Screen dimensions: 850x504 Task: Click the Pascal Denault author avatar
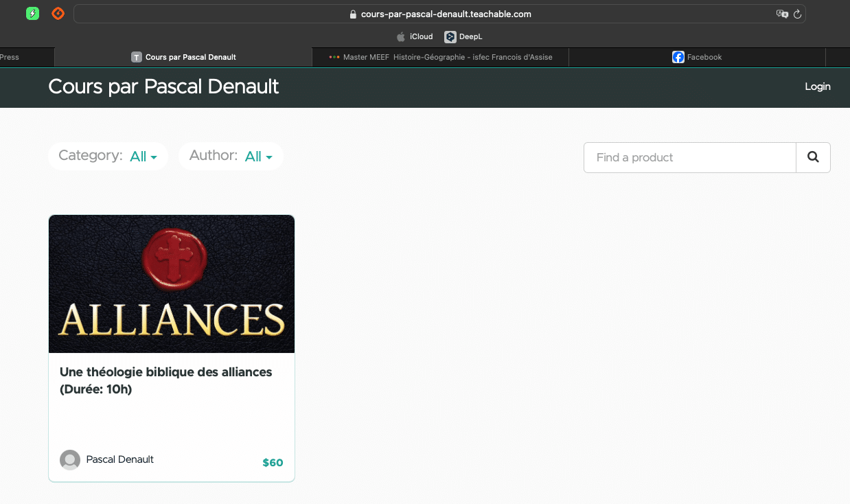tap(70, 460)
